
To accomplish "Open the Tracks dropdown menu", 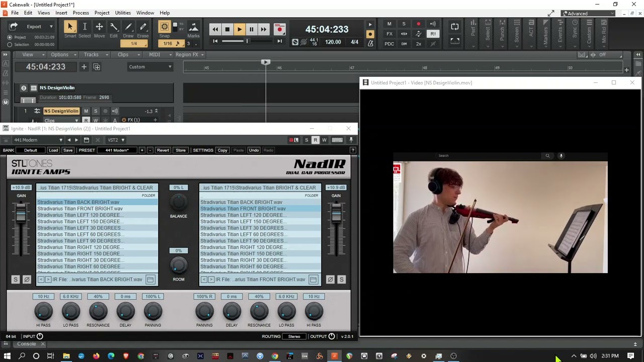I will (94, 54).
